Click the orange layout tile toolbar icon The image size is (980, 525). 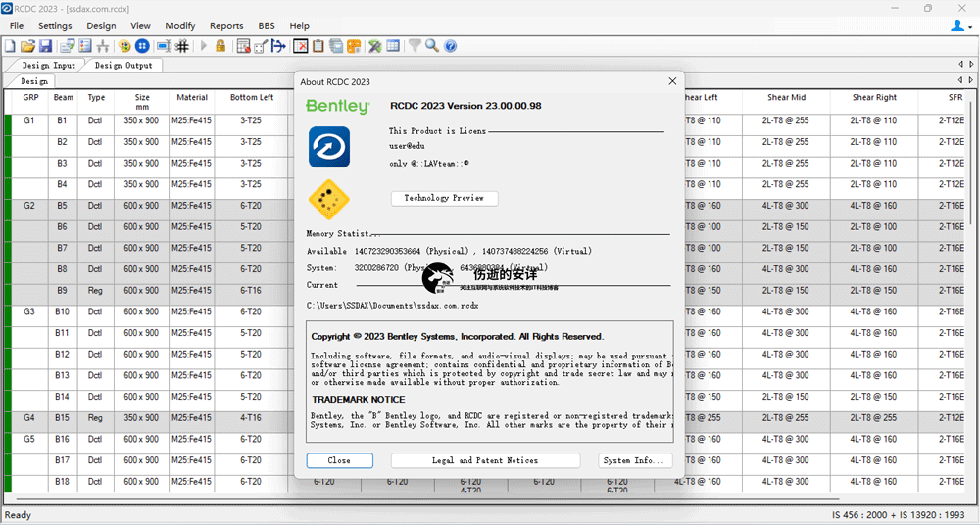353,46
